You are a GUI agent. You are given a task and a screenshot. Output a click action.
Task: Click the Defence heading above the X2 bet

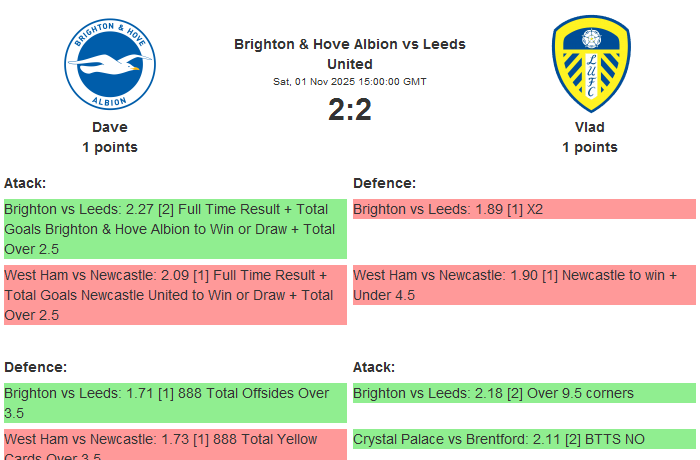(384, 183)
